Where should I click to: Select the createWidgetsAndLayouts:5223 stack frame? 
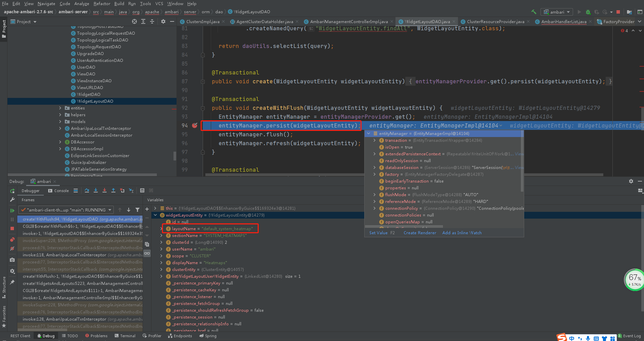(80, 284)
